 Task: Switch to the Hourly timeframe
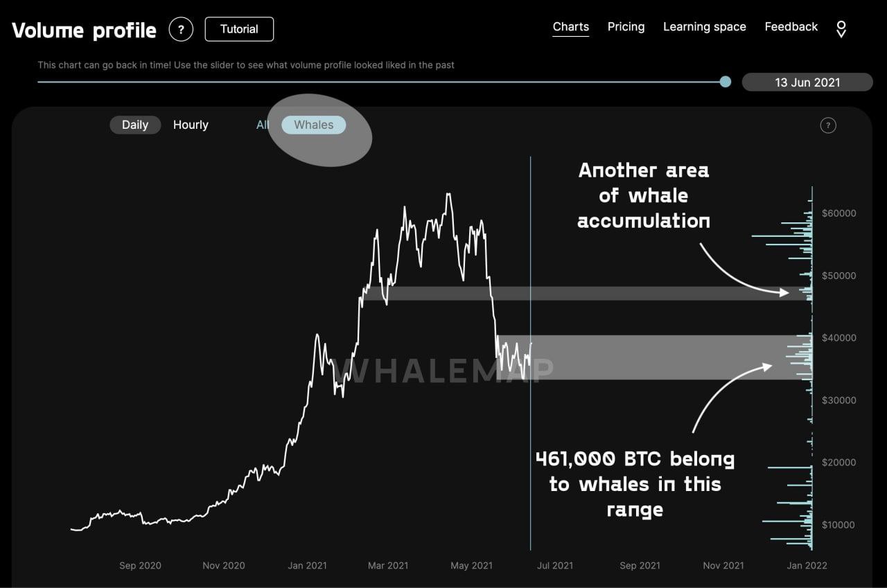(x=191, y=125)
